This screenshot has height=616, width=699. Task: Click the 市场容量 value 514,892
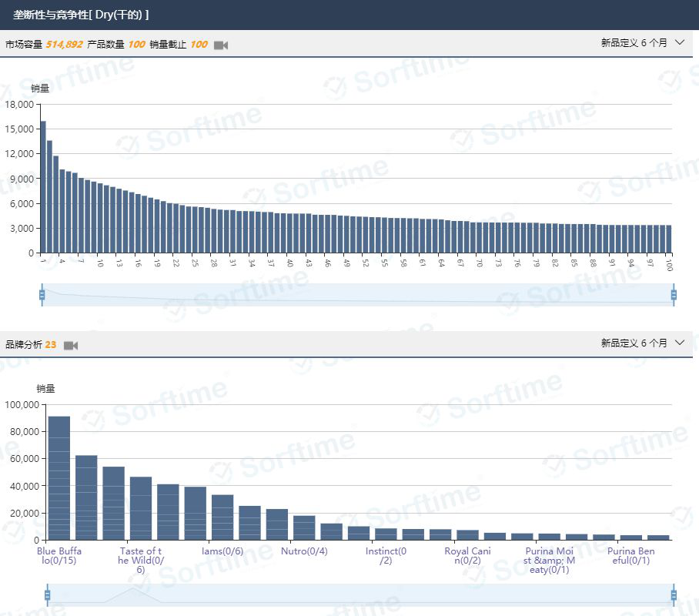(64, 45)
